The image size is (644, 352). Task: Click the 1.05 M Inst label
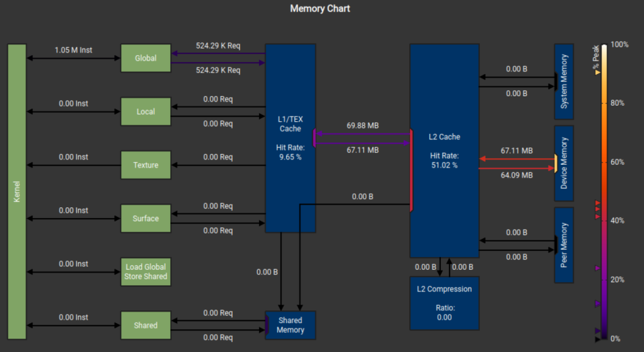[73, 50]
